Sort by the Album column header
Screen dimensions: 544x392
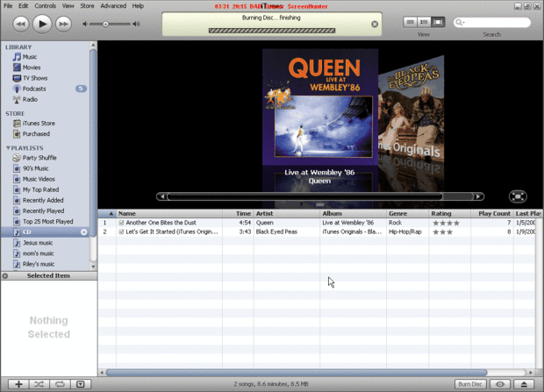pos(354,214)
